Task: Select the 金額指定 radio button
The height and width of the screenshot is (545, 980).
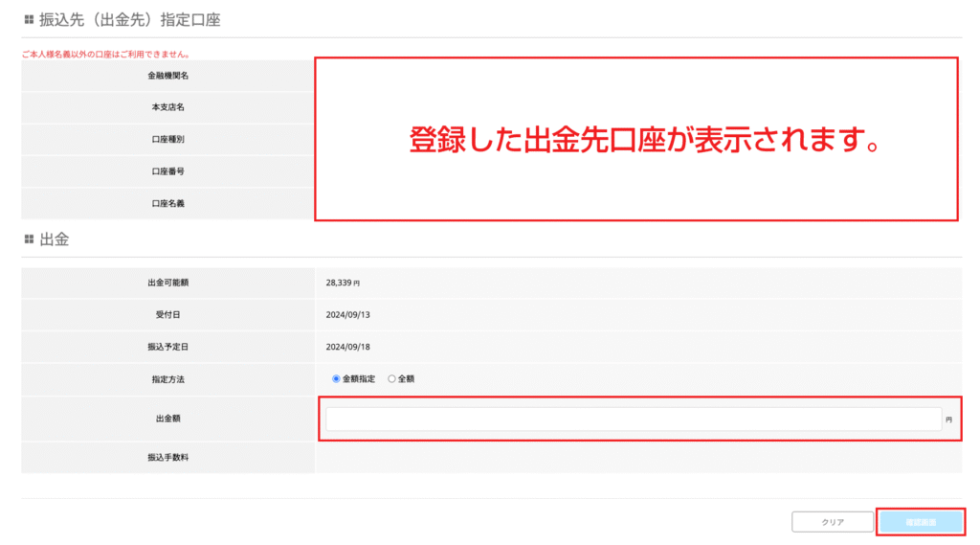Action: coord(336,379)
